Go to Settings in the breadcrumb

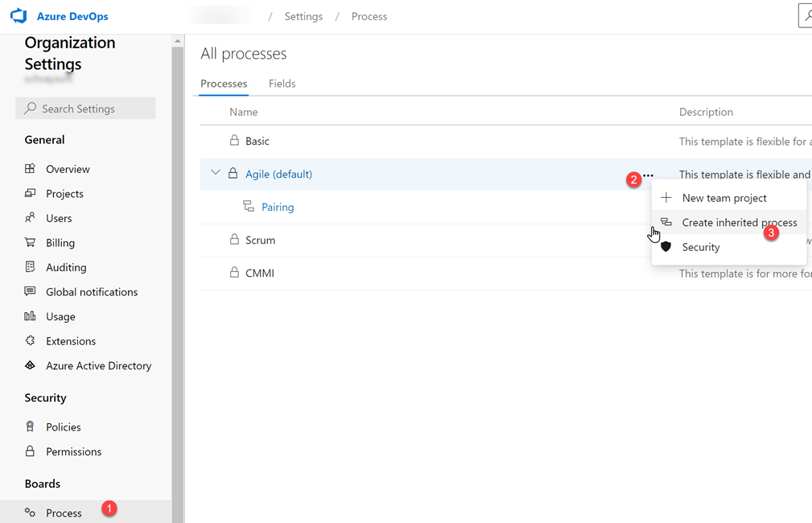point(303,16)
